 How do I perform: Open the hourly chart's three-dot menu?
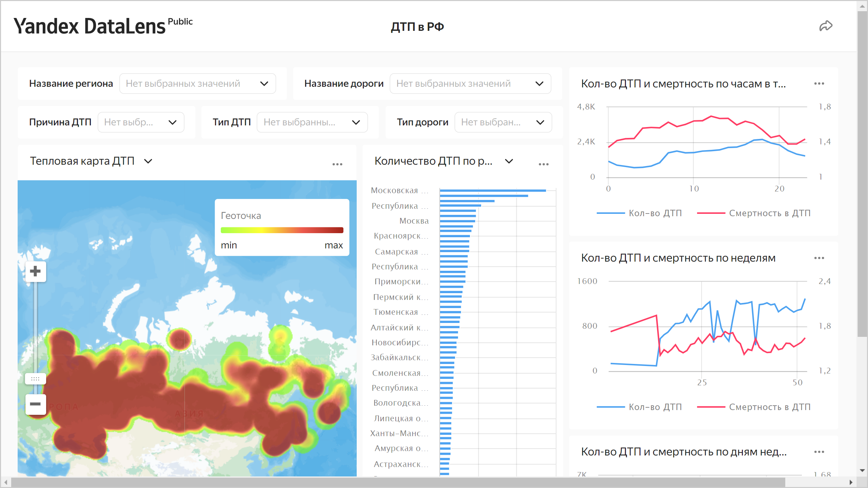tap(819, 84)
